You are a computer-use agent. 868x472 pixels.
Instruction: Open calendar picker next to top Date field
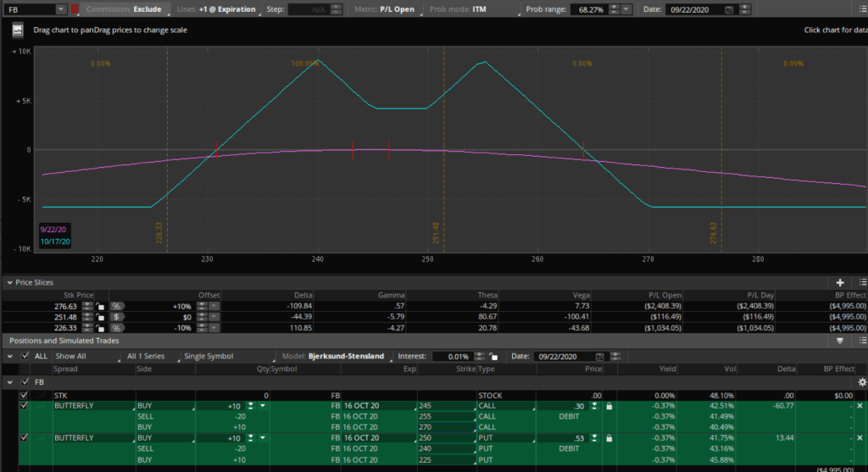click(729, 9)
